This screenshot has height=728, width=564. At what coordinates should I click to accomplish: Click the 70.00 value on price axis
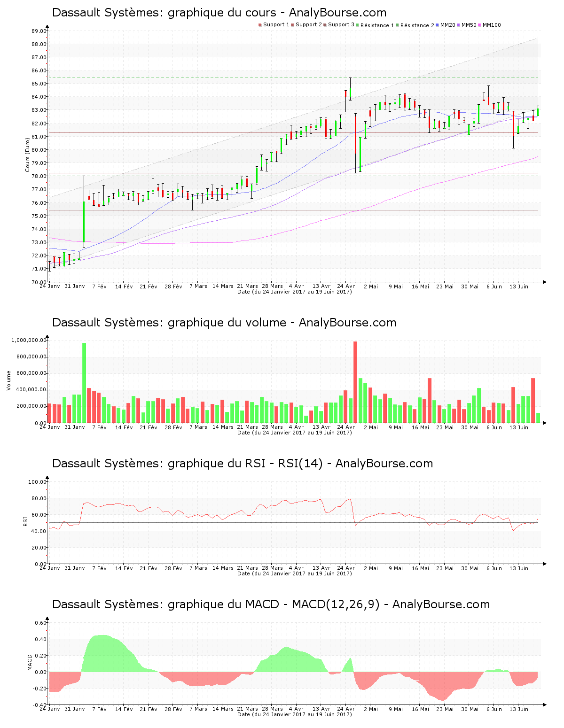click(x=39, y=282)
